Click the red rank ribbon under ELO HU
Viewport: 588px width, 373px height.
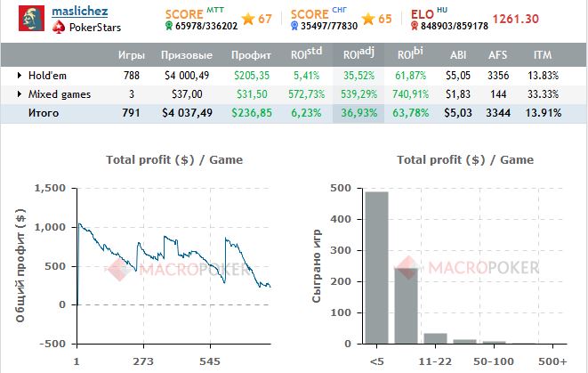coord(417,28)
